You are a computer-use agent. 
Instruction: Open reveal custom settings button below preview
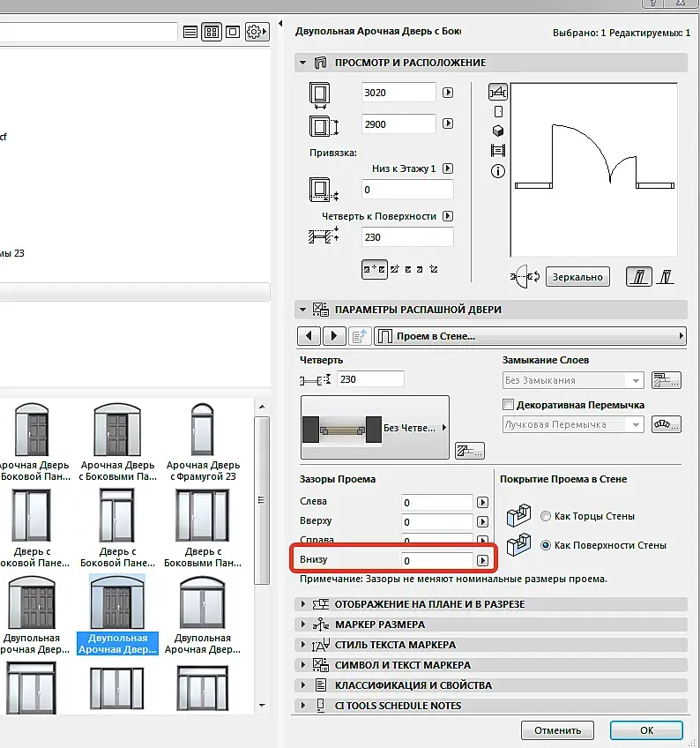click(470, 451)
